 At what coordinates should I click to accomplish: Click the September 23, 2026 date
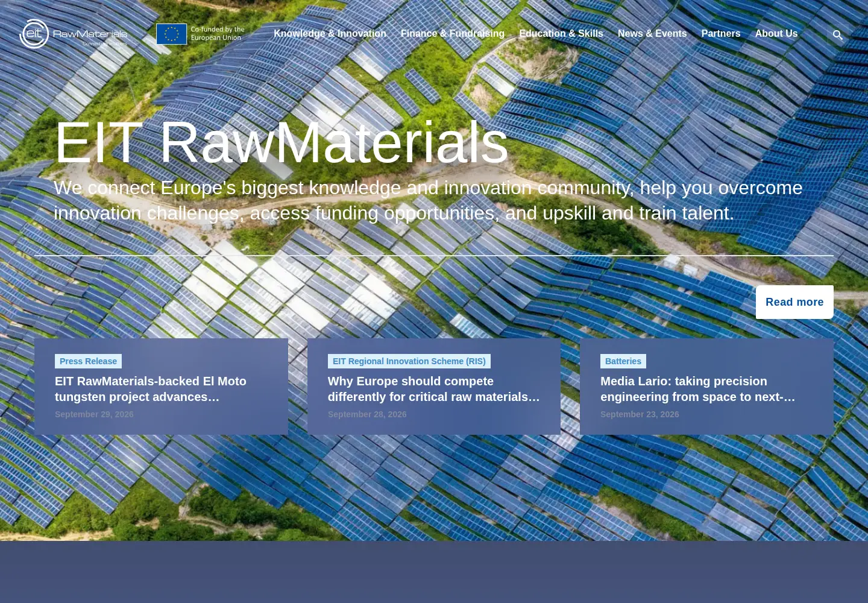point(640,414)
